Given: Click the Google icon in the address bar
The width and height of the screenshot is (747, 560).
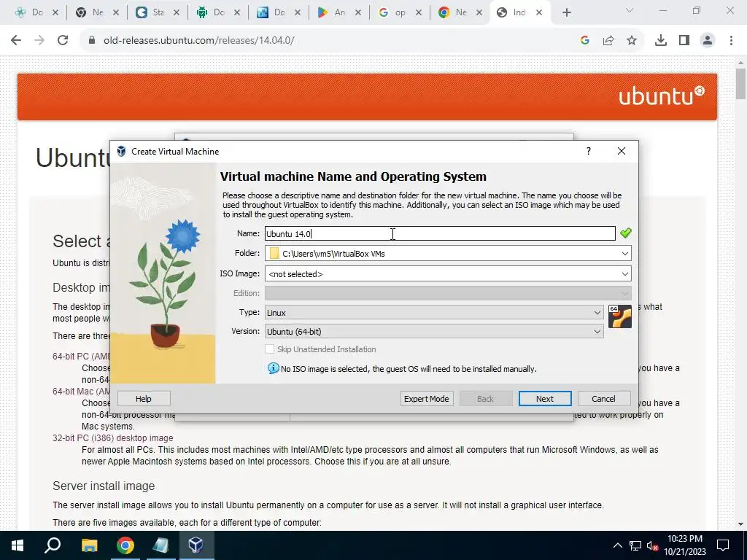Looking at the screenshot, I should tap(585, 41).
